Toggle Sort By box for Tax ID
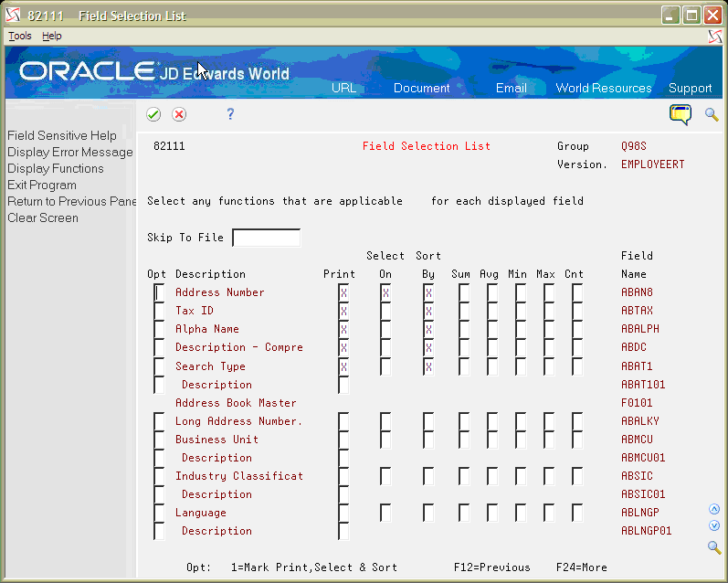 tap(428, 311)
